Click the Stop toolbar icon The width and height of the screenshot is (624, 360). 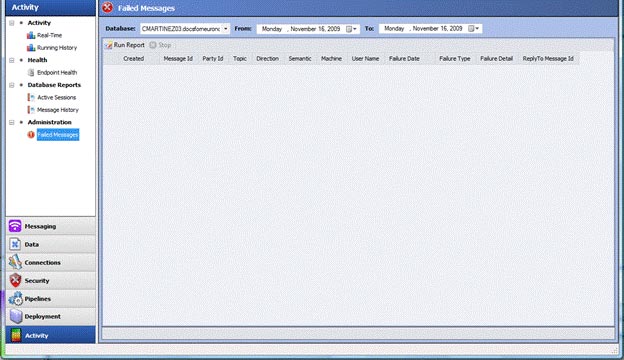(x=153, y=45)
